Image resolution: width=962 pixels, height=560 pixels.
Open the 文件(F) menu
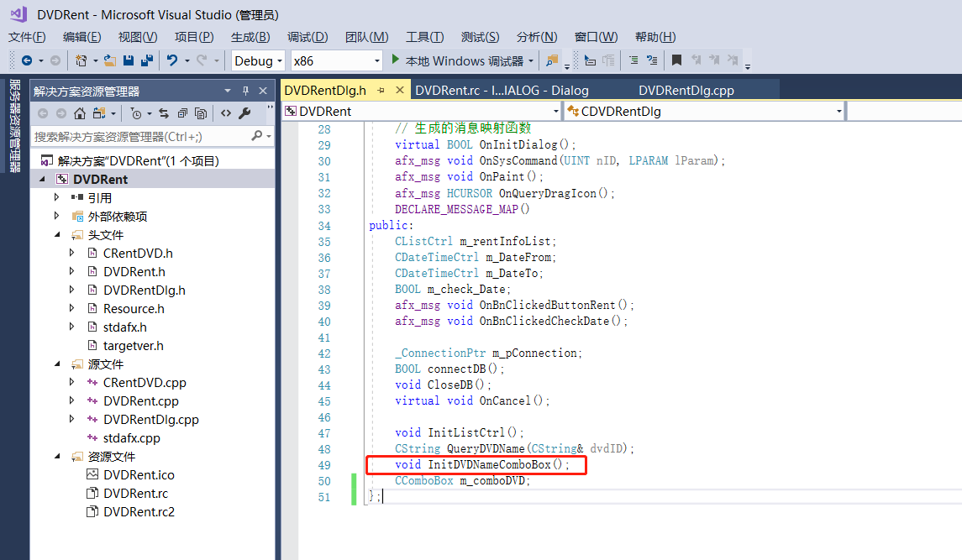point(27,37)
